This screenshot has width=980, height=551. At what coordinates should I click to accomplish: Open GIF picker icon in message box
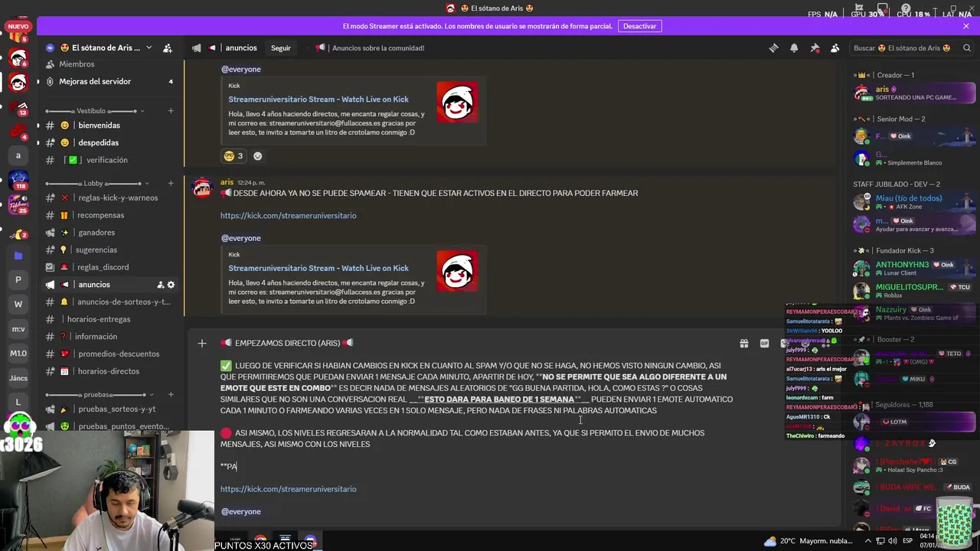(764, 344)
